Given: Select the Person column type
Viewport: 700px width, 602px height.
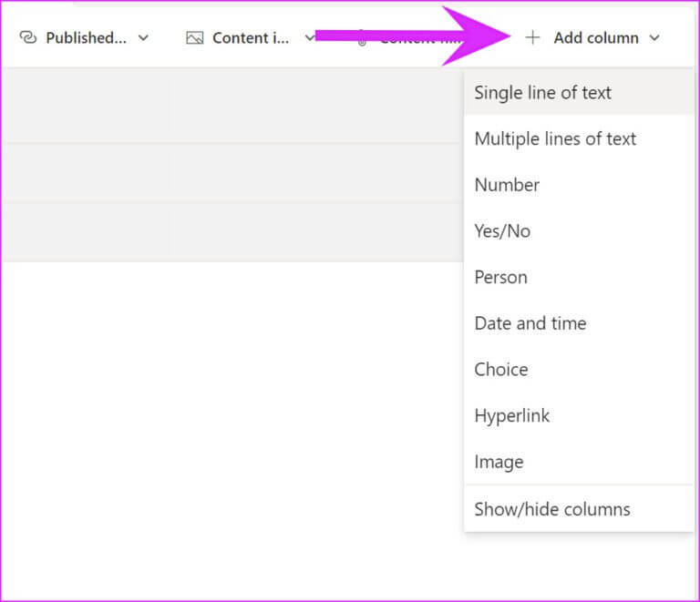Looking at the screenshot, I should click(x=579, y=278).
